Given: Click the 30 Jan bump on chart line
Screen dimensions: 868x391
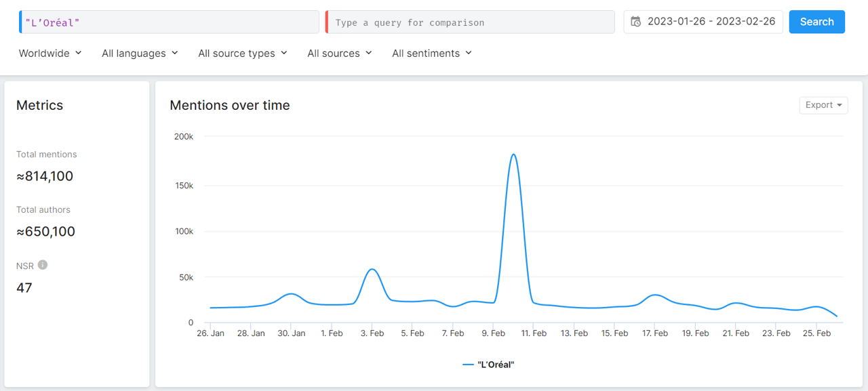Looking at the screenshot, I should tap(291, 294).
